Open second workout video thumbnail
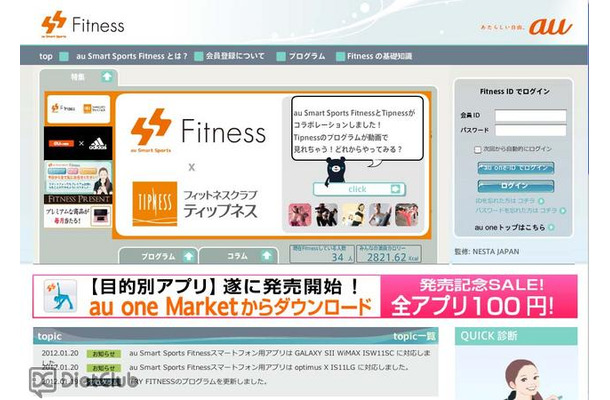Screen dimensions: 610x400 [x=326, y=214]
